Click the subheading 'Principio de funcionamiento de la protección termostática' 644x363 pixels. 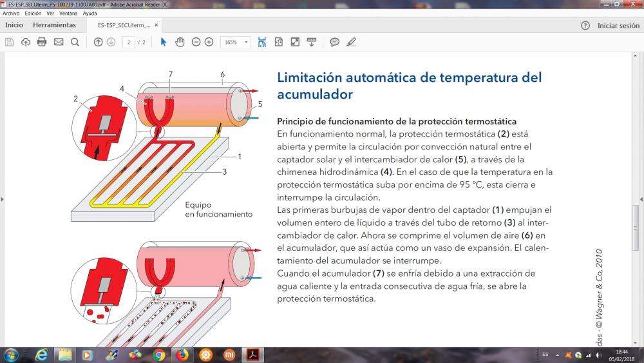[x=397, y=121]
